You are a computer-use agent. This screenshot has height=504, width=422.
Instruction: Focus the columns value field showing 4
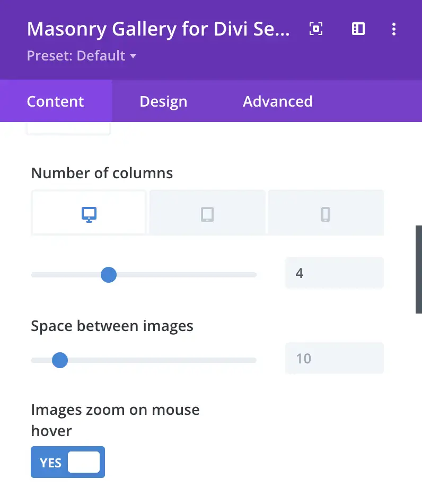334,273
